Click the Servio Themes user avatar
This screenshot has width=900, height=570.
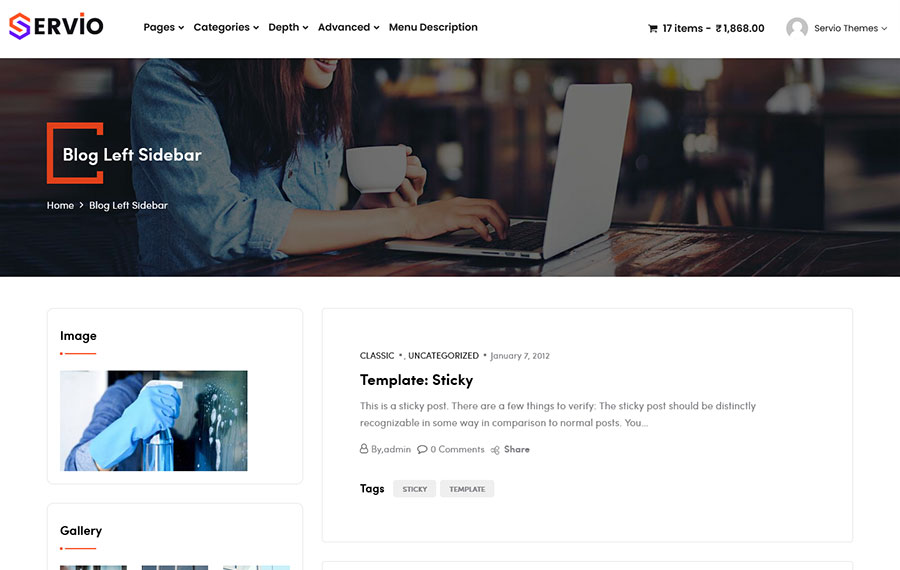tap(797, 28)
